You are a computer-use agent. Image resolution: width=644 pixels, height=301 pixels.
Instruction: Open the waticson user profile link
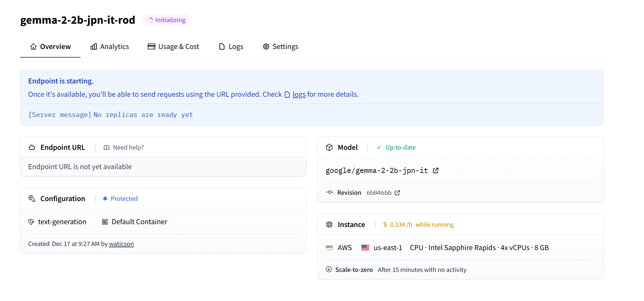pyautogui.click(x=121, y=244)
